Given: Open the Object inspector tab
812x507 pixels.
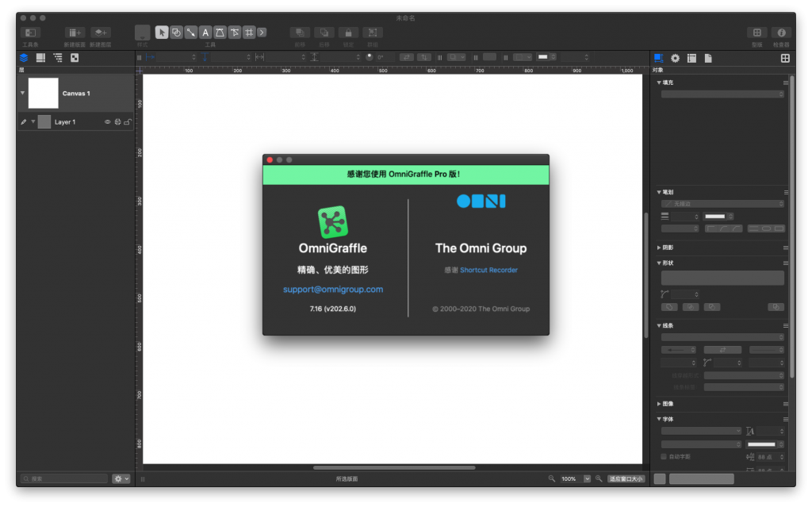Looking at the screenshot, I should click(x=658, y=58).
